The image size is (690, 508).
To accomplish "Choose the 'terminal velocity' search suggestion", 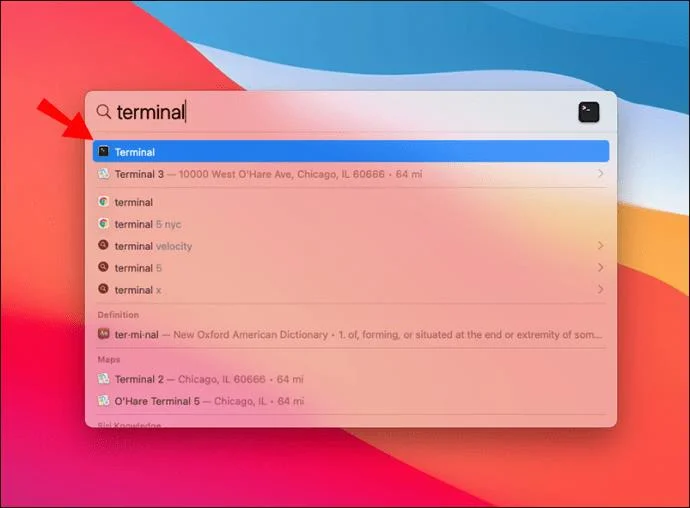I will (351, 246).
